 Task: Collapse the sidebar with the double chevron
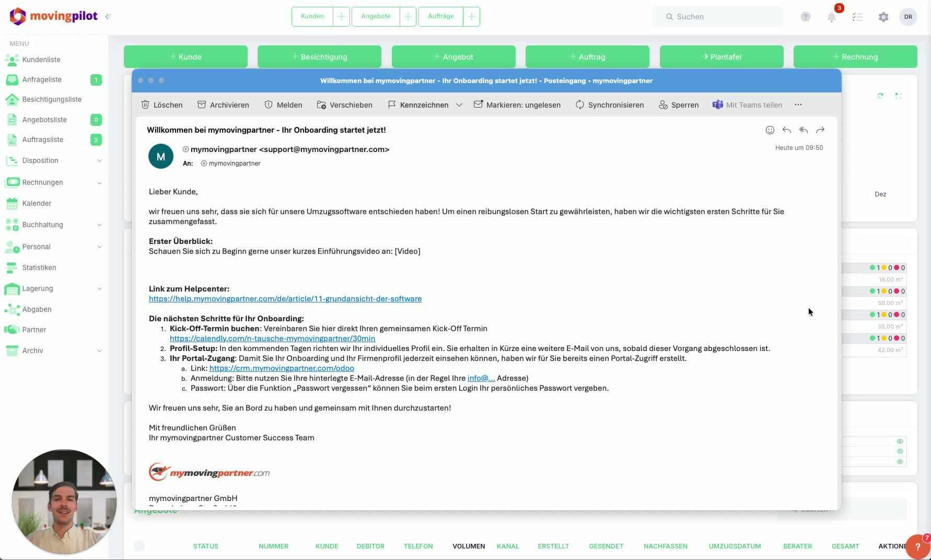coord(108,17)
